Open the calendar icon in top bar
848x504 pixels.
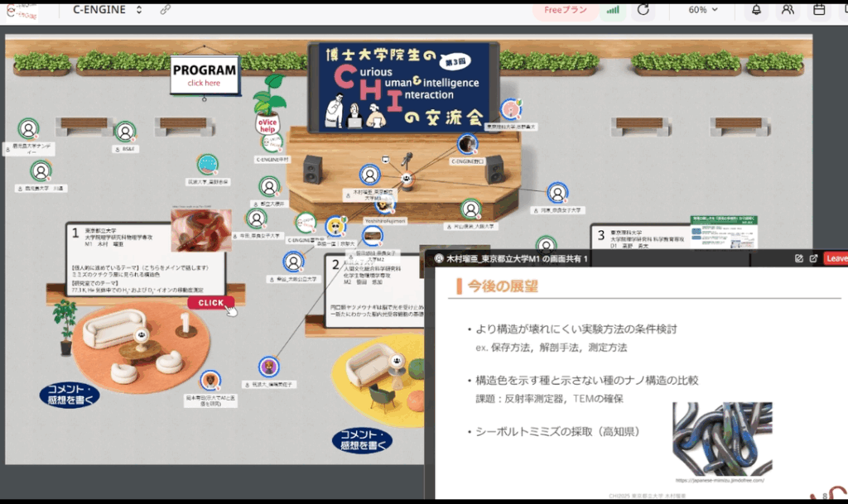[x=819, y=10]
